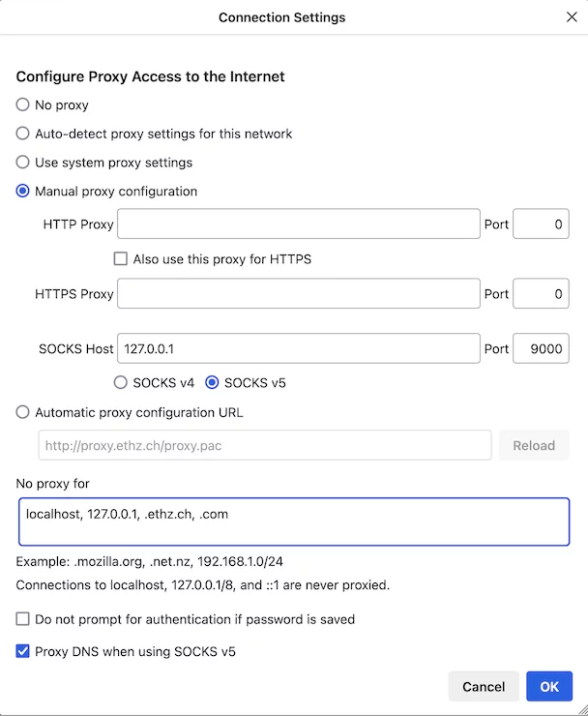Image resolution: width=588 pixels, height=716 pixels.
Task: Enable Do not prompt for authentication checkbox
Action: click(x=23, y=619)
